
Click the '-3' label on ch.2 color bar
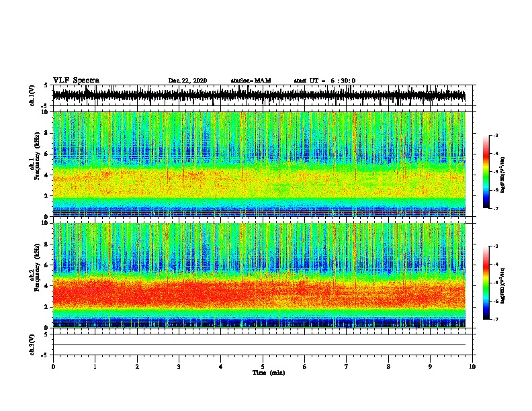496,246
